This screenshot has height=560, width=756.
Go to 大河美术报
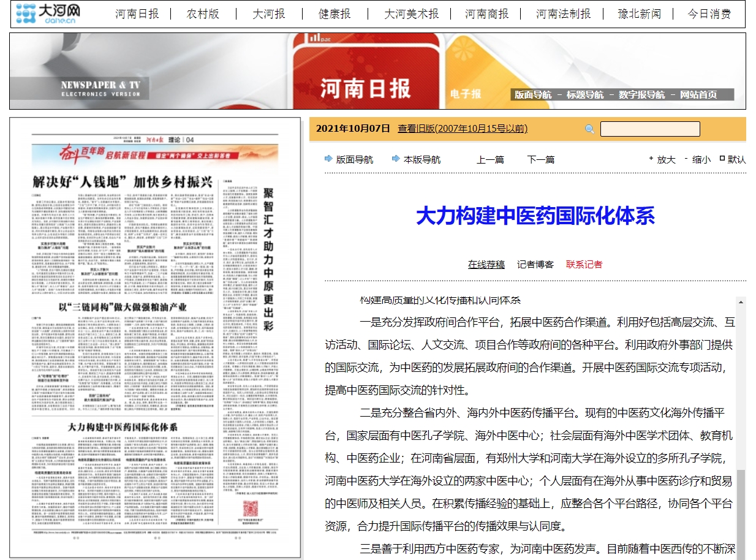tap(411, 13)
